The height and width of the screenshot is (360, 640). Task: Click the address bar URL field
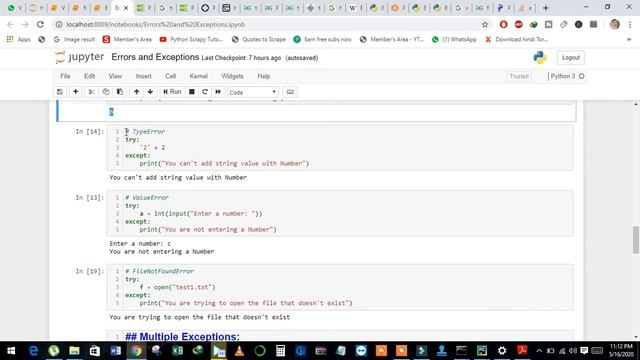tap(269, 24)
